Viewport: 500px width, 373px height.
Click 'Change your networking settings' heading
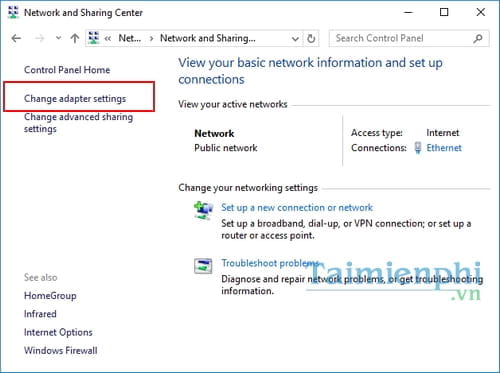248,188
